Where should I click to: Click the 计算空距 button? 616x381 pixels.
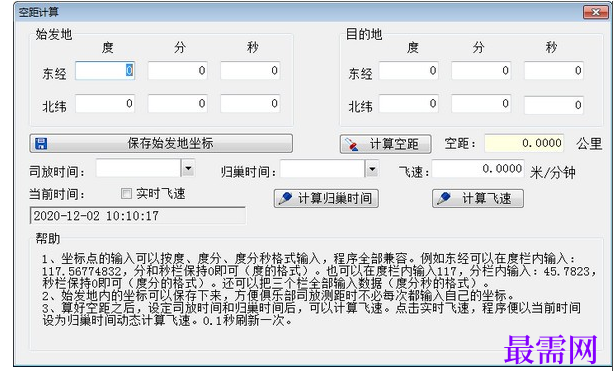click(x=385, y=144)
